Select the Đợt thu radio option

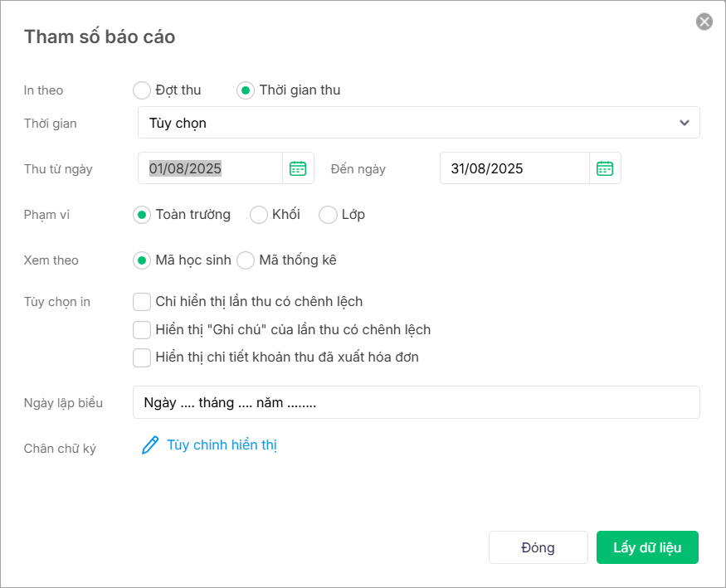click(142, 90)
